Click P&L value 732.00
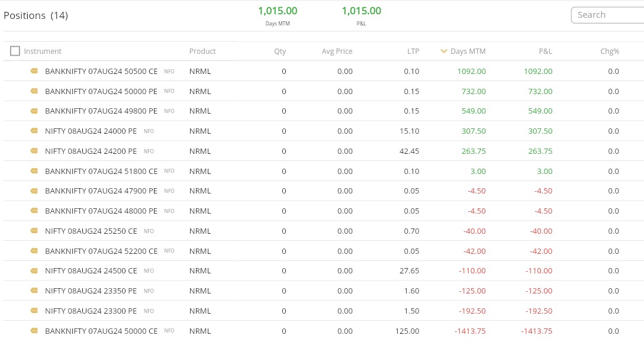This screenshot has width=644, height=345. [540, 91]
